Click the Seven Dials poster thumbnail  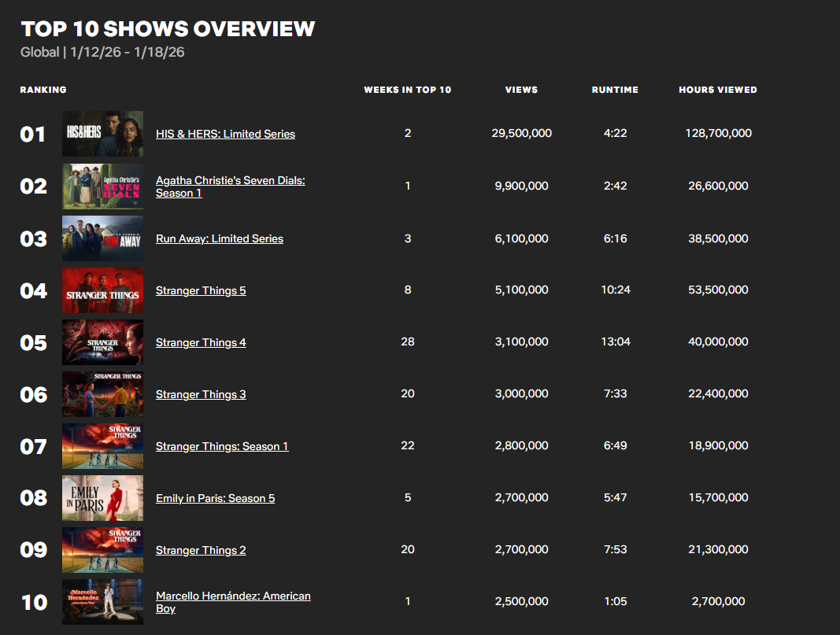(102, 186)
